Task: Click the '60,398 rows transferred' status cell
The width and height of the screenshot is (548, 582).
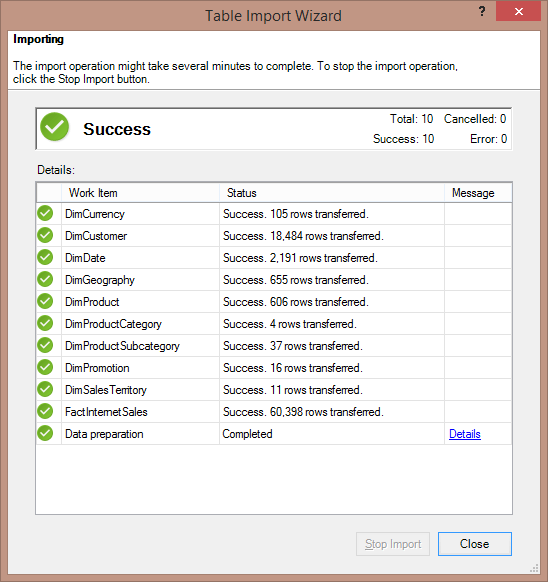Action: (332, 412)
